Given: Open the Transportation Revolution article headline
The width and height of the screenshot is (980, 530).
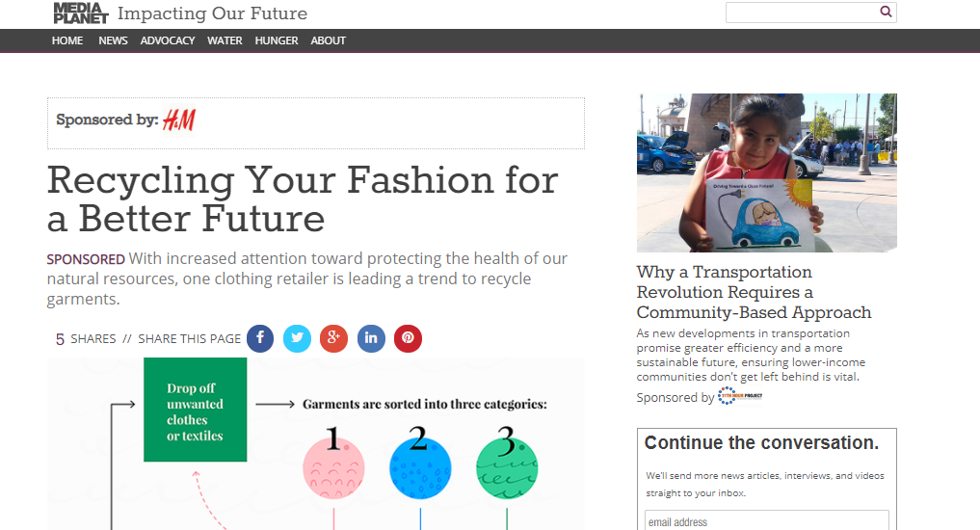Looking at the screenshot, I should (754, 292).
